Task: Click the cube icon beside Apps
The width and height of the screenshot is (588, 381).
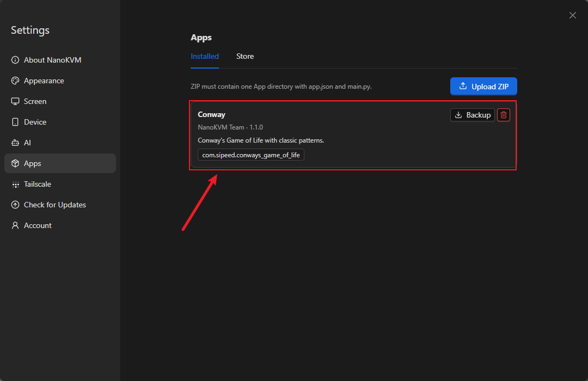Action: point(15,163)
